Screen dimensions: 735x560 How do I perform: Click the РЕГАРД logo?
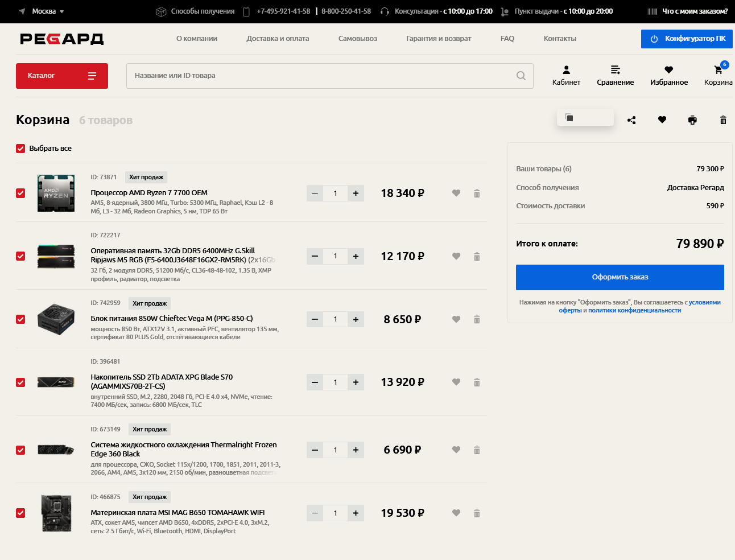[61, 39]
